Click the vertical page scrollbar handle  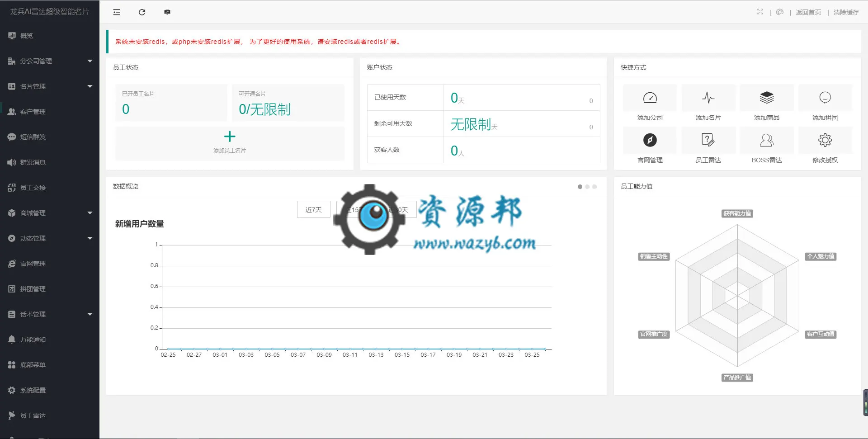tap(865, 402)
